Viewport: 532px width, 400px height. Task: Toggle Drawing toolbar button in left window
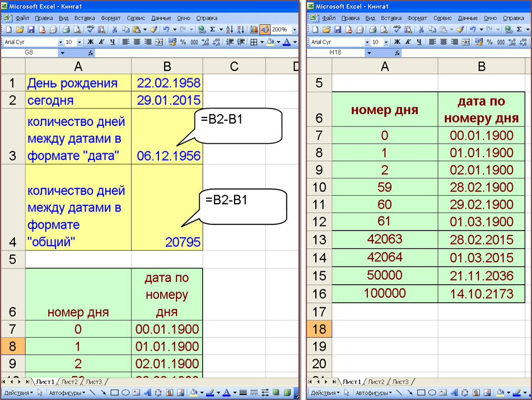click(265, 30)
